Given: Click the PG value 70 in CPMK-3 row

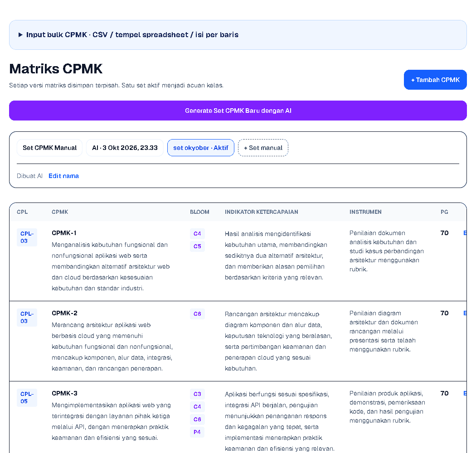Looking at the screenshot, I should 444,393.
